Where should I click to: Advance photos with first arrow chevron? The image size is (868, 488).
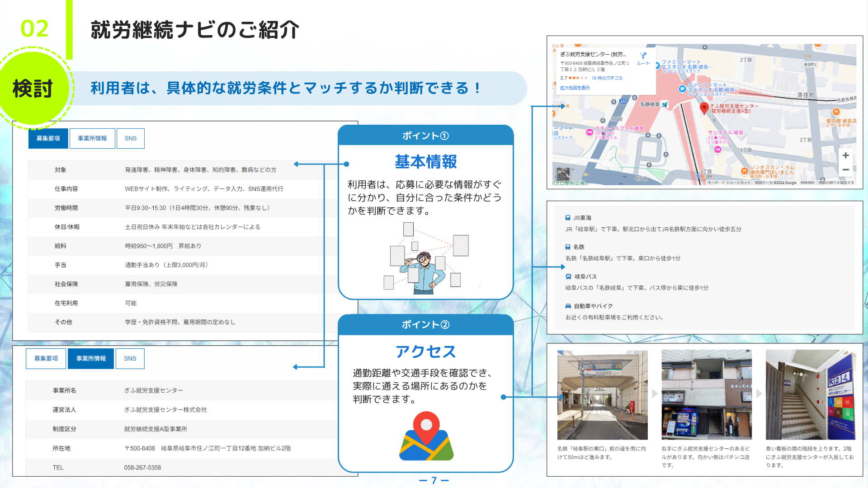pyautogui.click(x=655, y=394)
